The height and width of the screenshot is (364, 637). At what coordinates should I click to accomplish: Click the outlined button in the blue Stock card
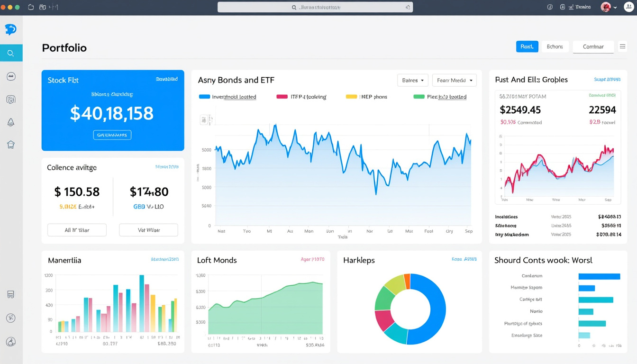[112, 135]
